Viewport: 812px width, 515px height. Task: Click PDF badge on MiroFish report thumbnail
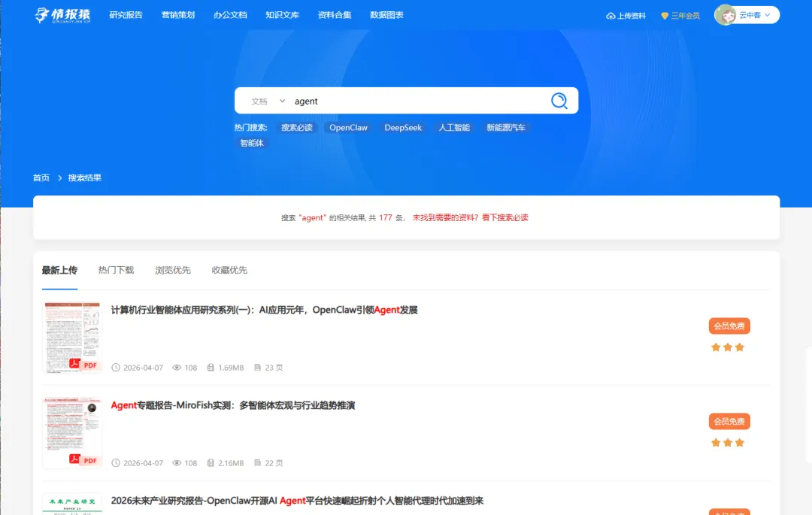coord(84,460)
